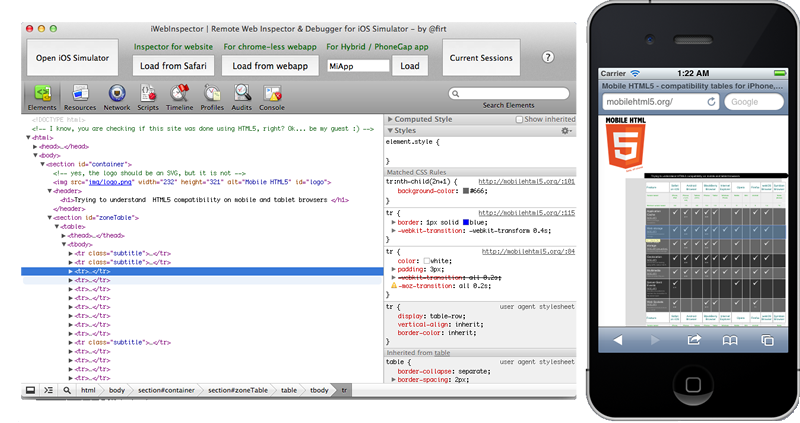800x423 pixels.
Task: Click the element.style rule text
Action: (412, 142)
